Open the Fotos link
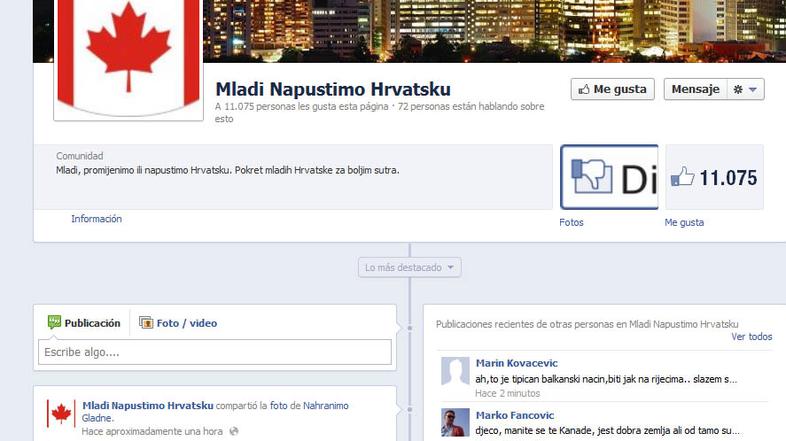Viewport: 786px width, 441px height. (x=571, y=223)
